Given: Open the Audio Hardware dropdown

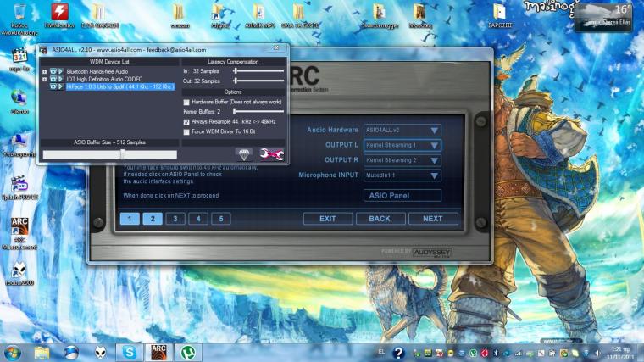Looking at the screenshot, I should click(x=435, y=130).
